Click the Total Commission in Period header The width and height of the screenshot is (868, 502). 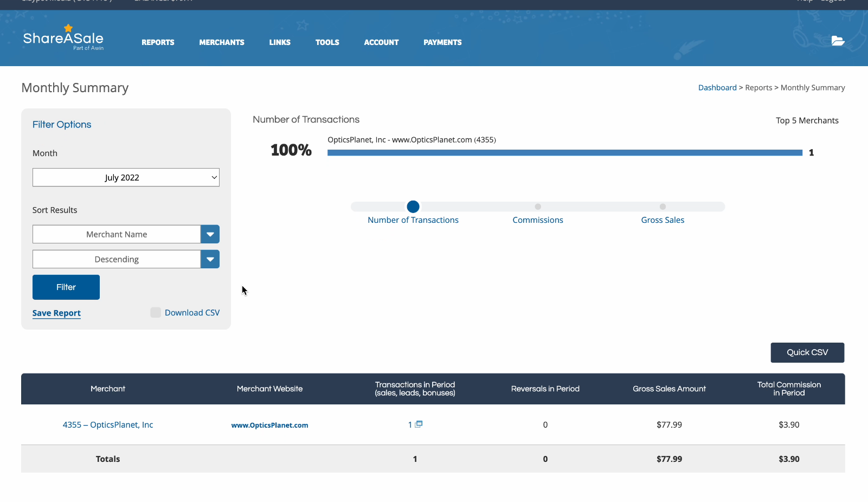click(789, 389)
